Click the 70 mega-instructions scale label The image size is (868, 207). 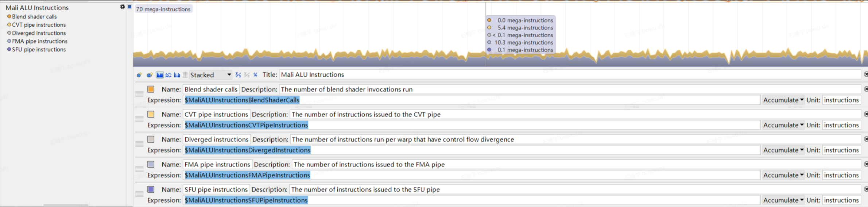pos(163,9)
